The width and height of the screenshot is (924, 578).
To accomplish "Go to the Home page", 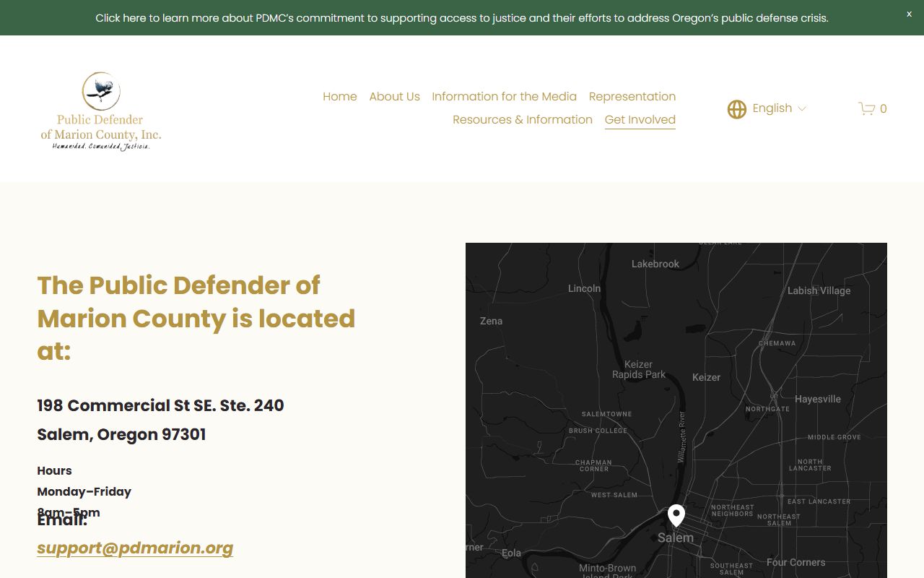I will pos(340,96).
